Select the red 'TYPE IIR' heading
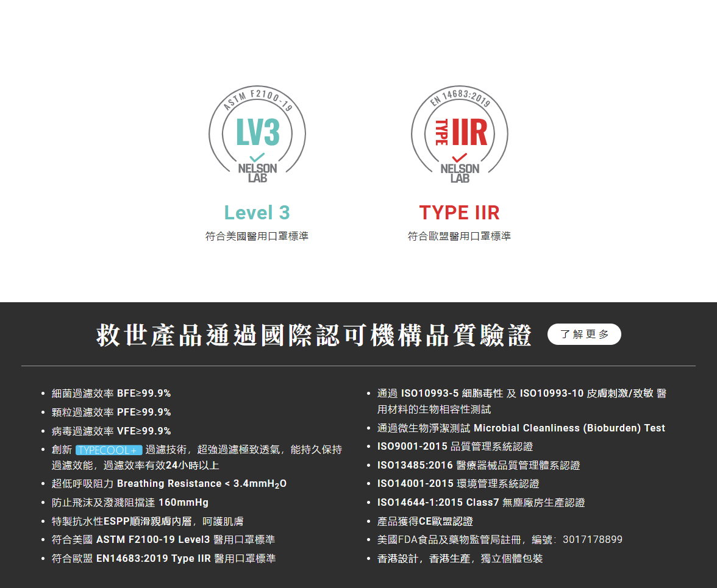The height and width of the screenshot is (588, 717). pos(460,213)
